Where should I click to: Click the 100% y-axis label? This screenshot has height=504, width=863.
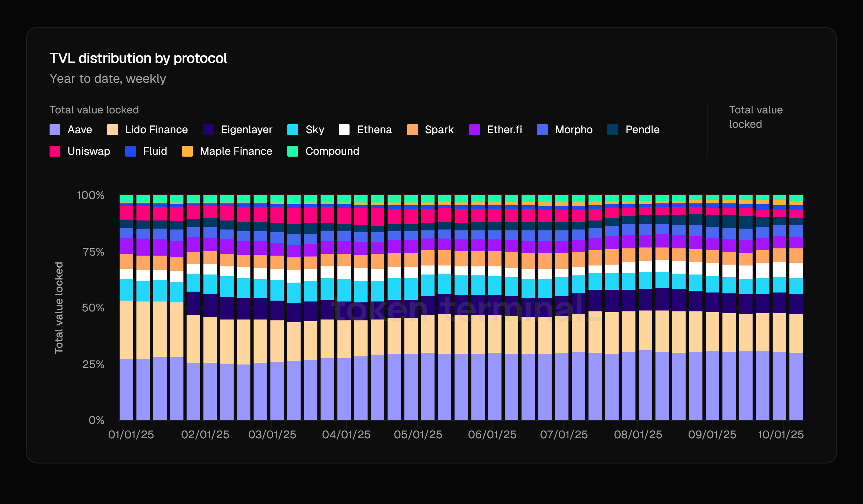(x=91, y=195)
